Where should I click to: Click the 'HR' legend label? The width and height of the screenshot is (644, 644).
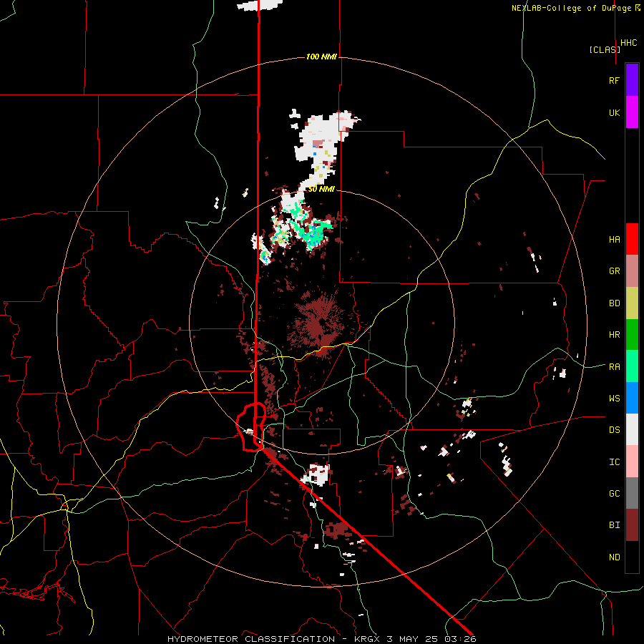pyautogui.click(x=614, y=335)
